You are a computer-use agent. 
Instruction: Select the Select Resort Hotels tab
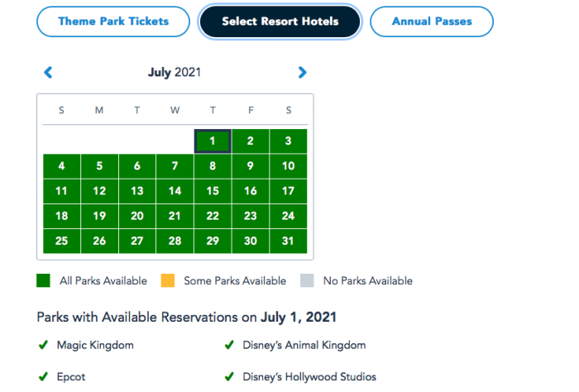tap(280, 22)
